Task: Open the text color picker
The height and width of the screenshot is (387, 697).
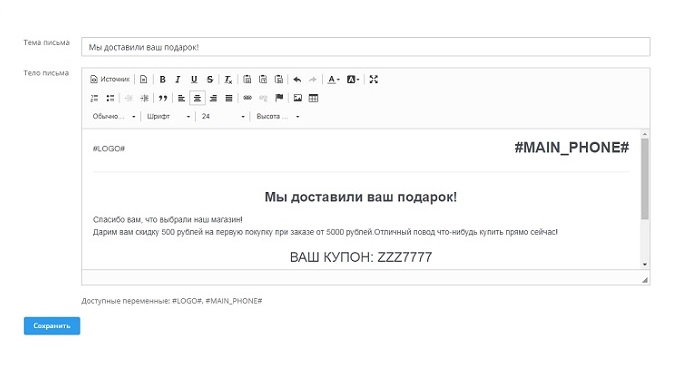Action: [333, 80]
